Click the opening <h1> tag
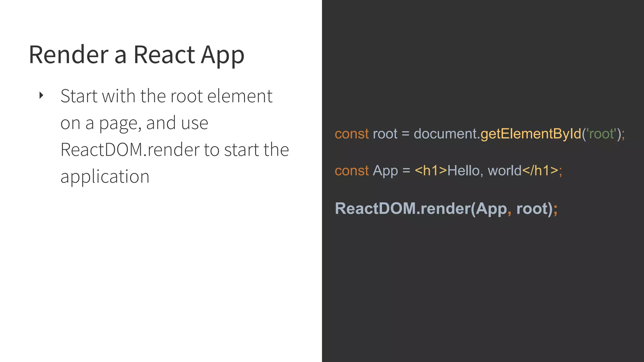 (x=430, y=171)
